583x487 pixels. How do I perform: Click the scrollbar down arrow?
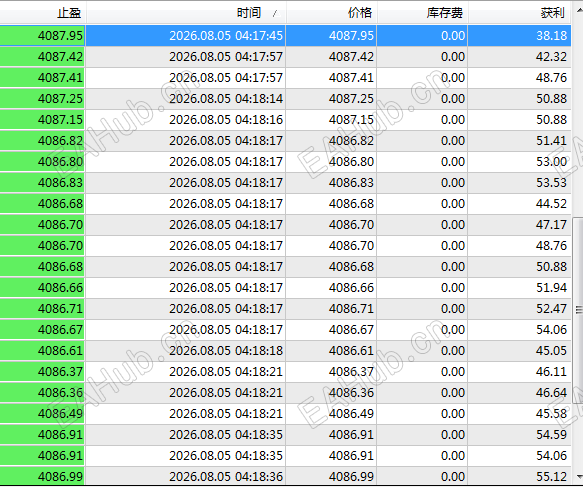[579, 477]
